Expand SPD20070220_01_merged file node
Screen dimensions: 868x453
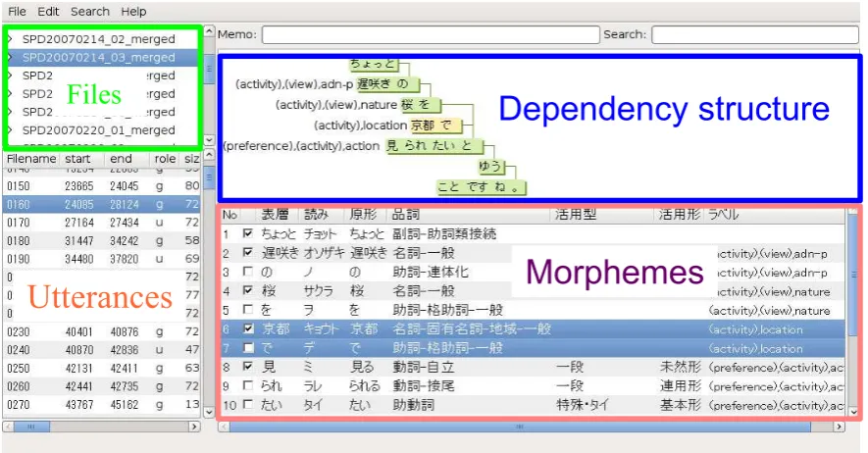10,130
